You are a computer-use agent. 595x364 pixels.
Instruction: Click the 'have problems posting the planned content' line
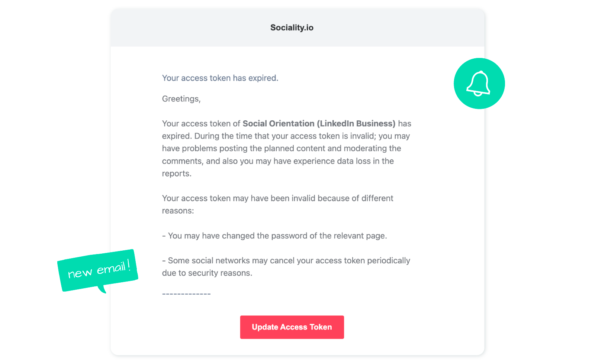(282, 149)
